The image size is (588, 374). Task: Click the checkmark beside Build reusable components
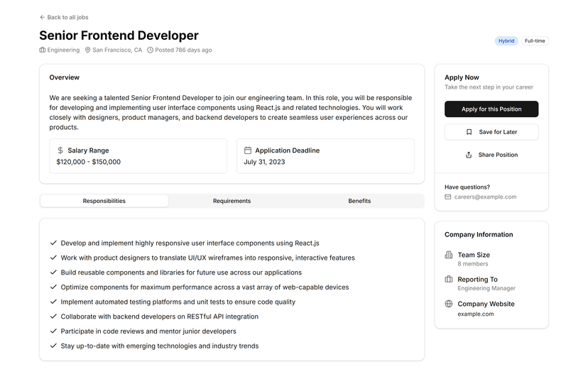click(53, 272)
